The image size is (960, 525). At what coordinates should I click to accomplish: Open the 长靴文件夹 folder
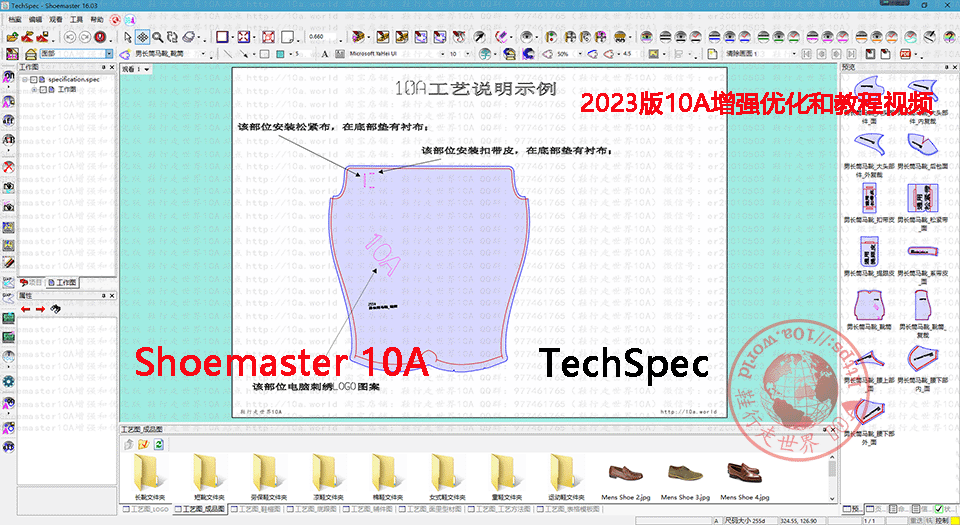tap(149, 477)
